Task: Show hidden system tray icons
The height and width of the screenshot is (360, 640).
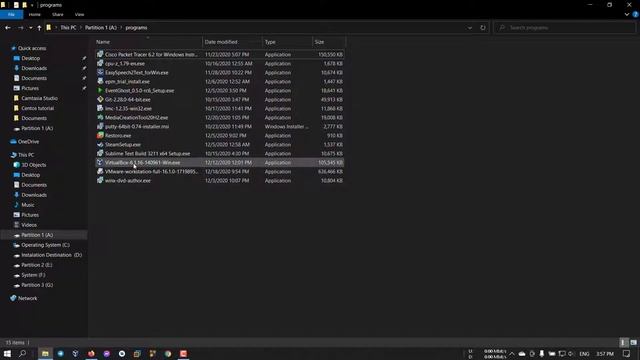Action: coord(512,353)
